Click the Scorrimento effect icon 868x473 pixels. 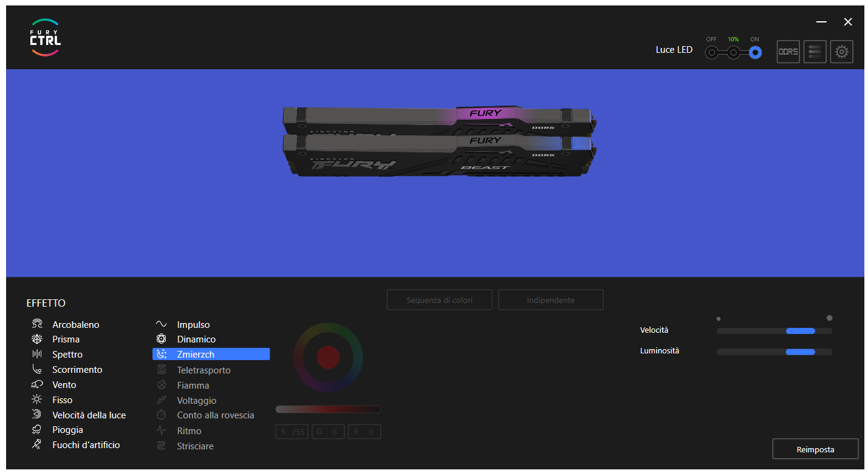pos(37,369)
